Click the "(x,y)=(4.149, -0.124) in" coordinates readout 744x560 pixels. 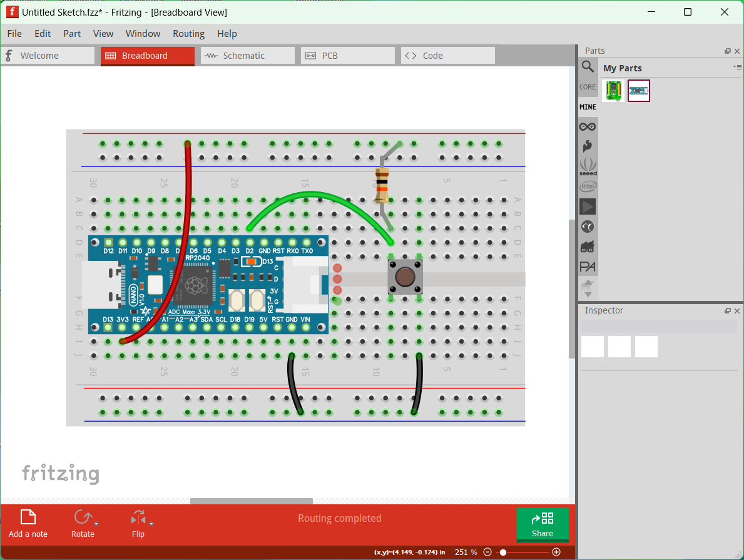(x=409, y=552)
